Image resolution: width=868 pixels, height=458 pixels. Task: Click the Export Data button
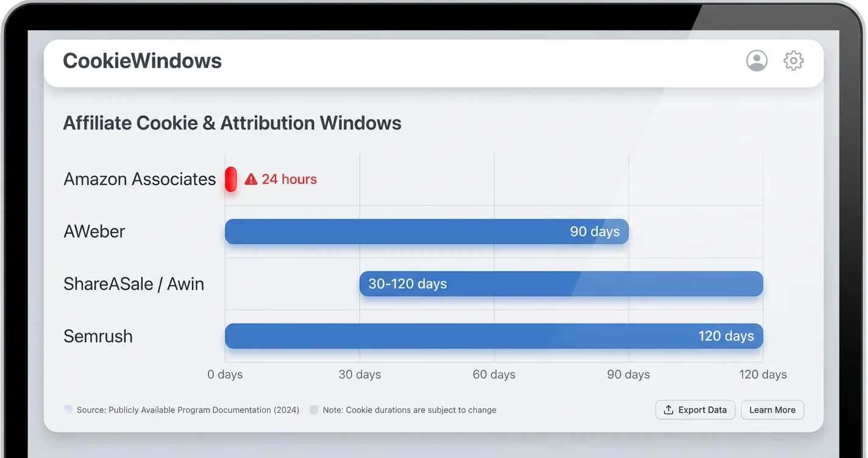[695, 410]
